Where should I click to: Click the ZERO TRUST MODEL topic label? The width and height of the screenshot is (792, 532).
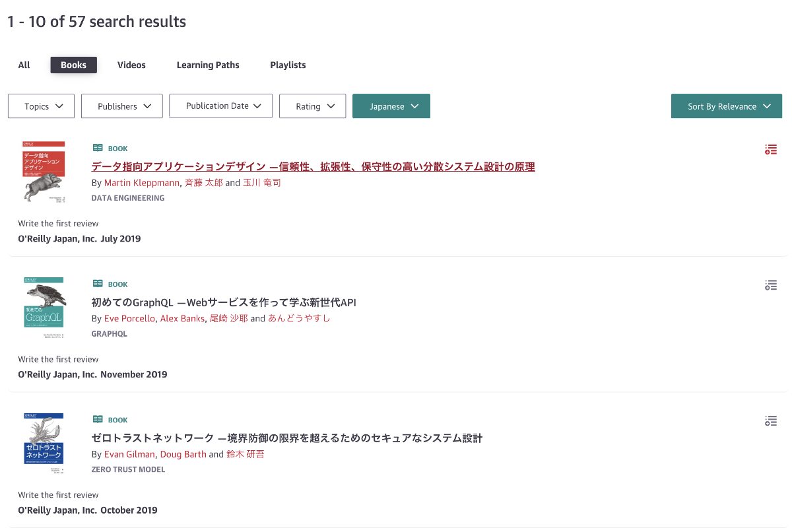click(x=128, y=470)
